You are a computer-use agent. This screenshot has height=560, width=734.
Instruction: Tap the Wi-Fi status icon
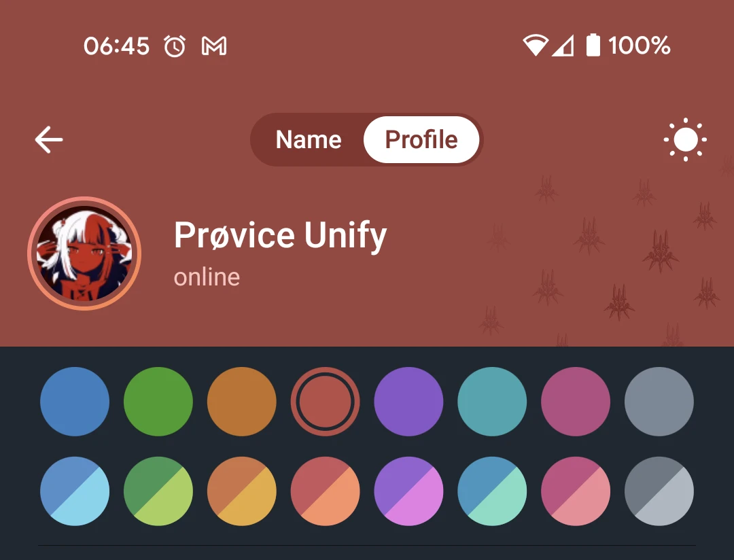536,46
